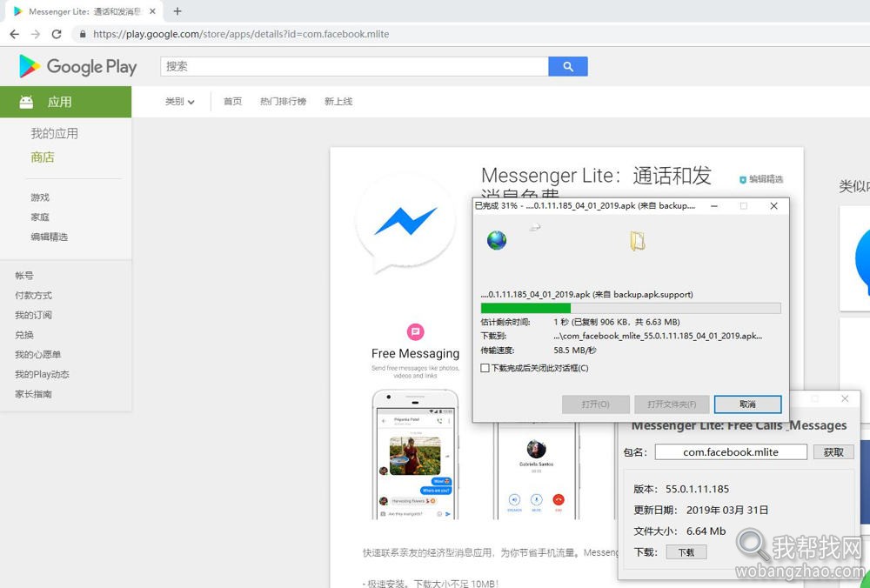The image size is (870, 588).
Task: Click the 打开文件夹(F) button
Action: [x=672, y=404]
